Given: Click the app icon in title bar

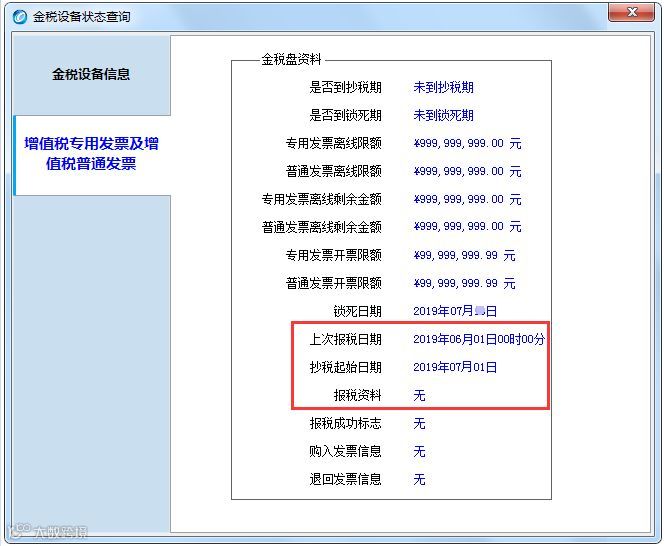Looking at the screenshot, I should coord(19,17).
